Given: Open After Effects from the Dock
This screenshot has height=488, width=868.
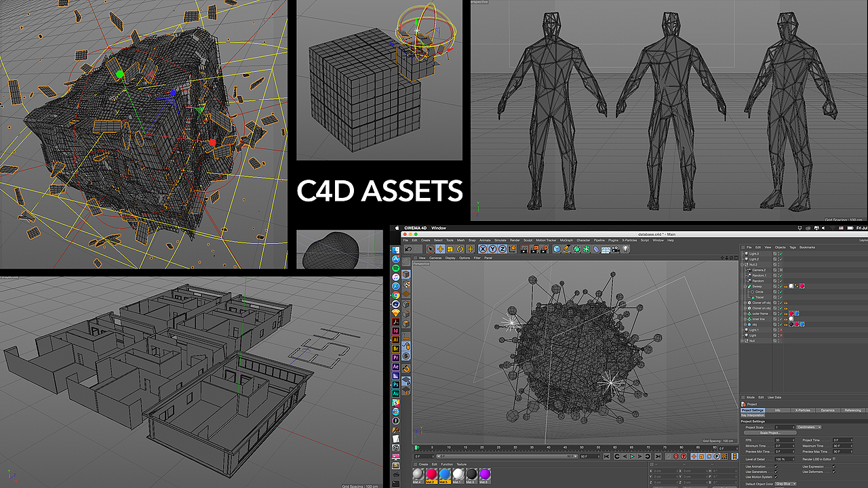Looking at the screenshot, I should (x=395, y=367).
